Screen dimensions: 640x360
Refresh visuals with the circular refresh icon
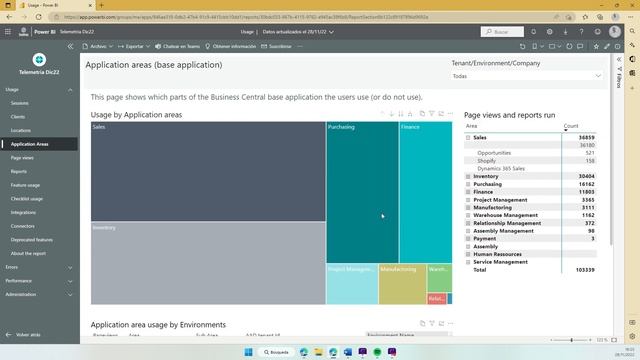pos(569,47)
